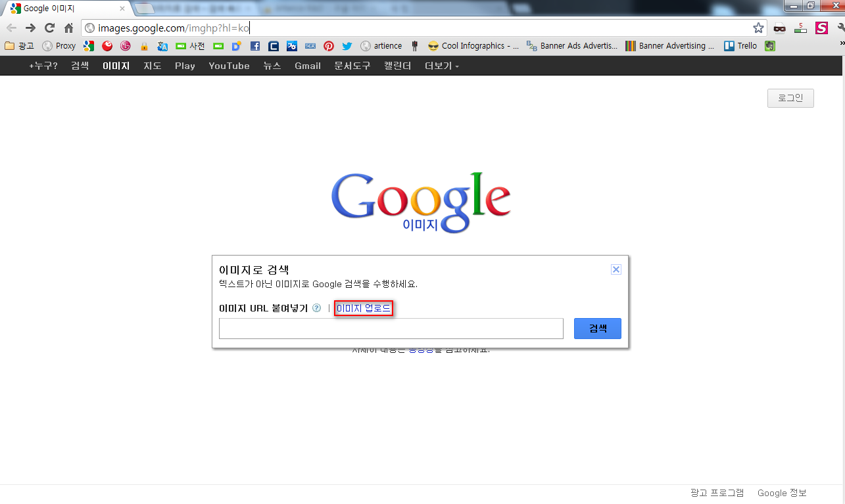Viewport: 845px width, 504px height.
Task: Go back with the browser back arrow
Action: [11, 28]
